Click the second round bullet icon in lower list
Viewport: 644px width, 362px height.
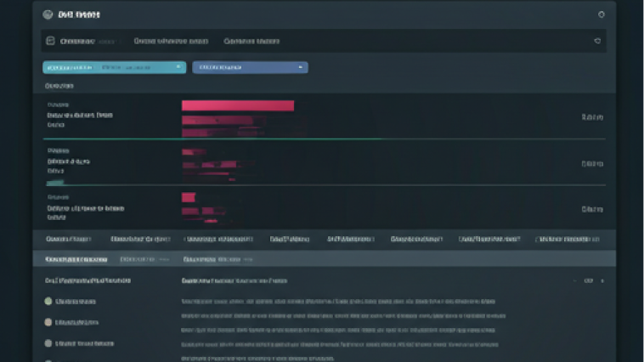pyautogui.click(x=48, y=322)
